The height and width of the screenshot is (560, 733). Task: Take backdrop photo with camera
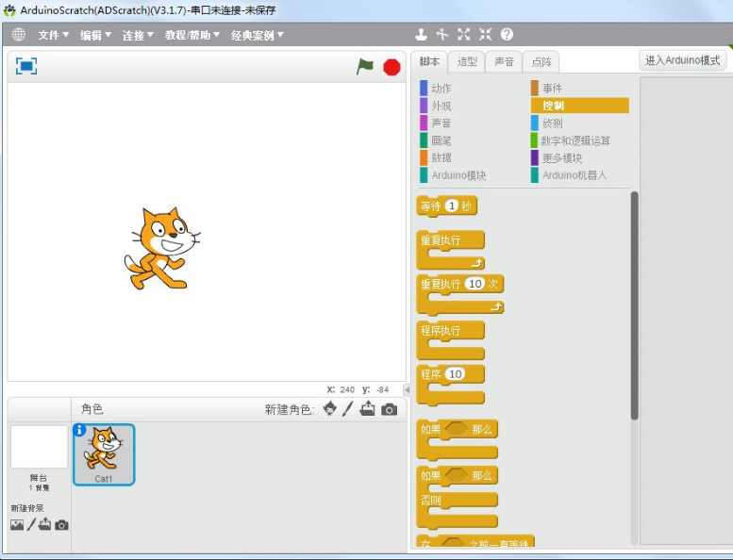tap(61, 525)
